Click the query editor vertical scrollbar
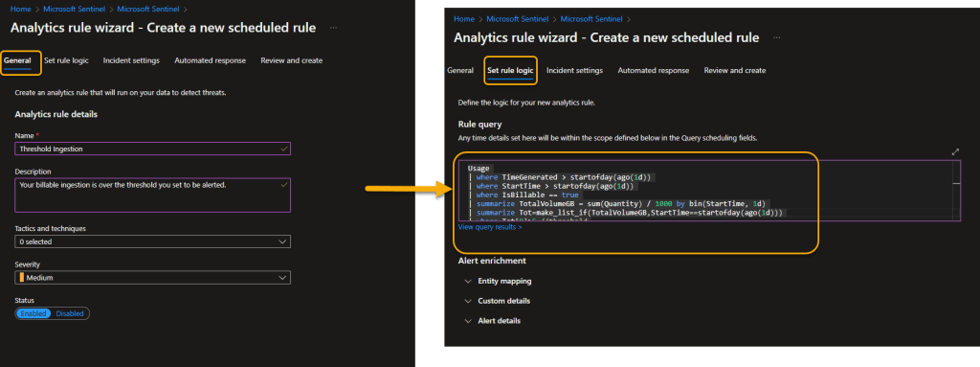Viewport: 980px width, 367px height. 956,191
